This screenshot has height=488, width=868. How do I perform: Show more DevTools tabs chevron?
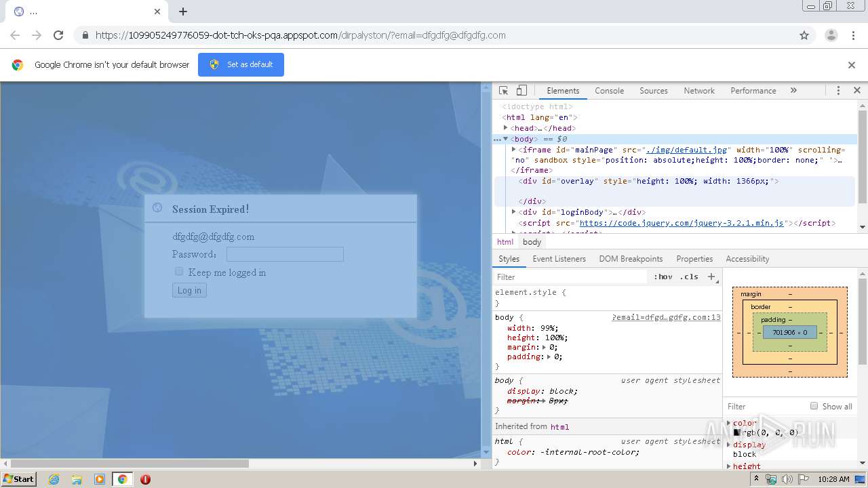pos(793,91)
